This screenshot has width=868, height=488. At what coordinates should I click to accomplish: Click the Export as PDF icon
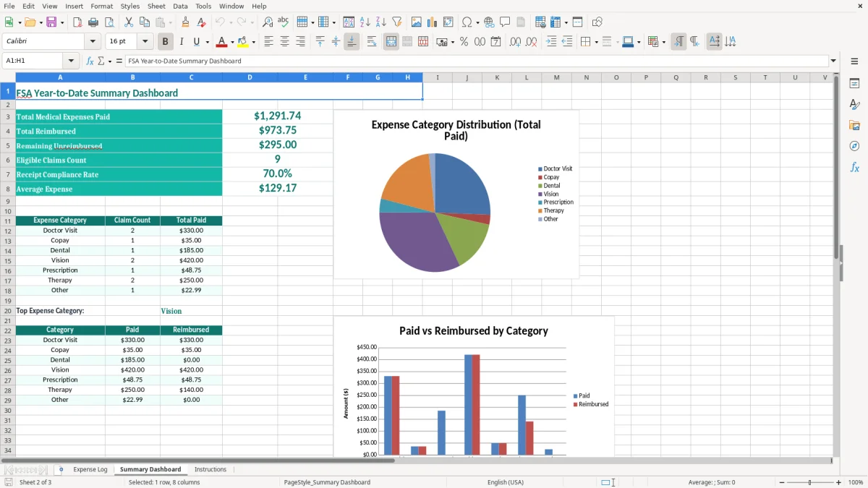click(77, 22)
